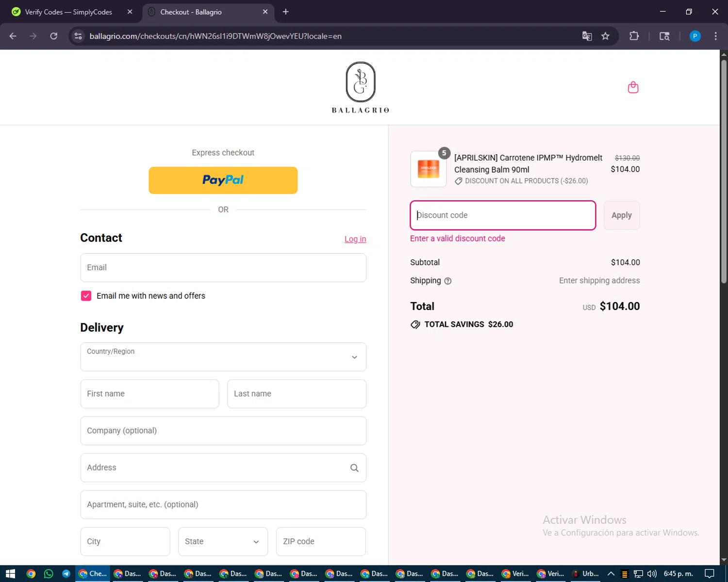
Task: Show hidden system tray icons
Action: coord(611,574)
